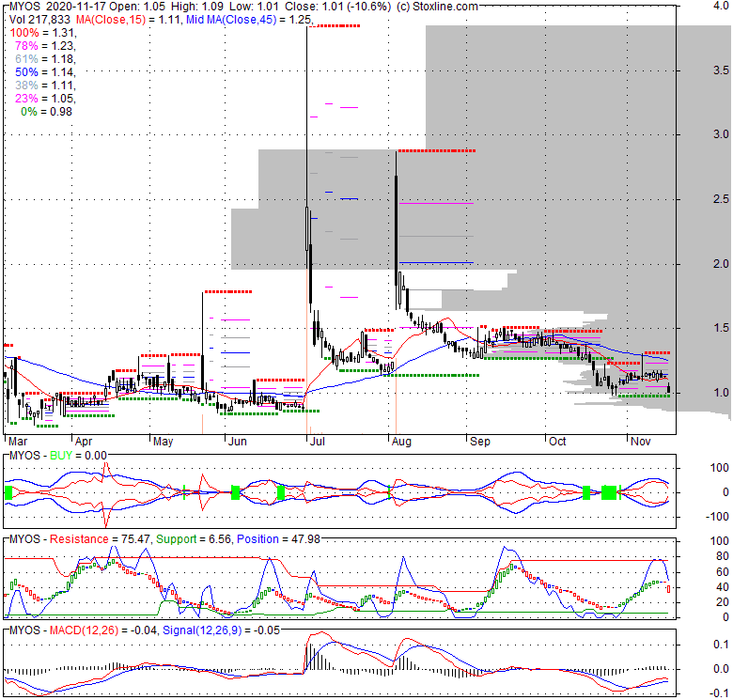Screen dimensions: 733x700
Task: Click the Oct month label on axis
Action: click(x=557, y=442)
